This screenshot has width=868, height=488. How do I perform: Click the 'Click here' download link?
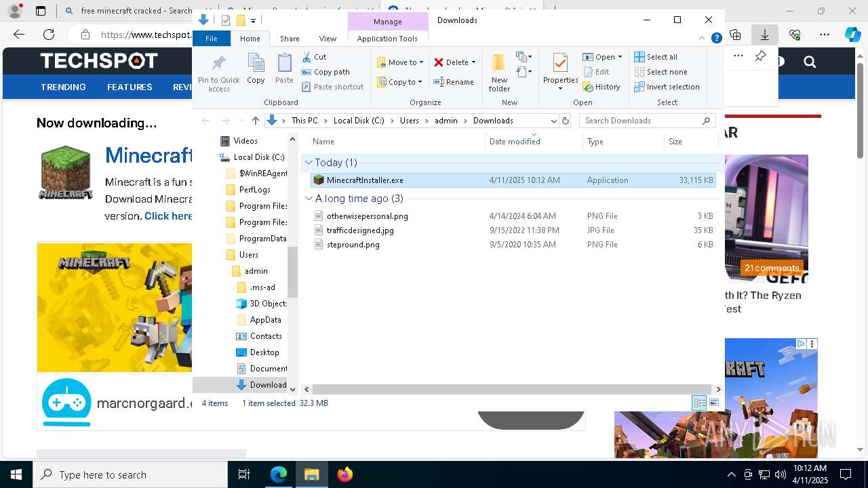(168, 216)
